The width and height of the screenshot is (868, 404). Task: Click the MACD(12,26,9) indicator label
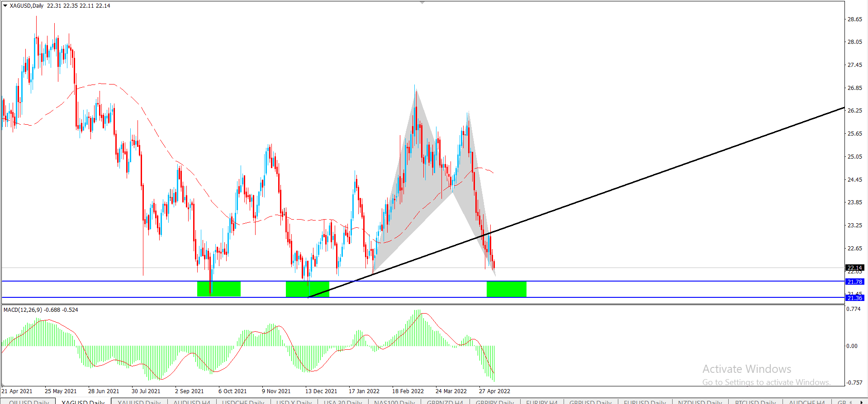coord(41,310)
